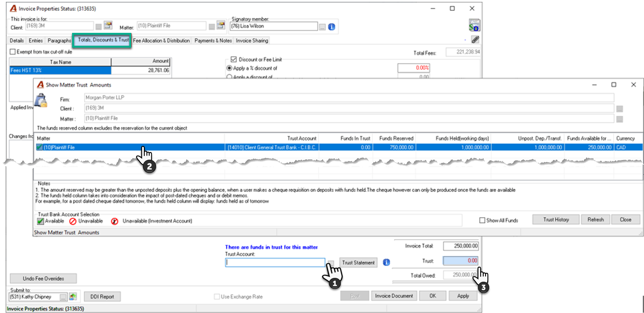Open the Matter lookup in Trust Amounts window
644x313 pixels.
(620, 119)
